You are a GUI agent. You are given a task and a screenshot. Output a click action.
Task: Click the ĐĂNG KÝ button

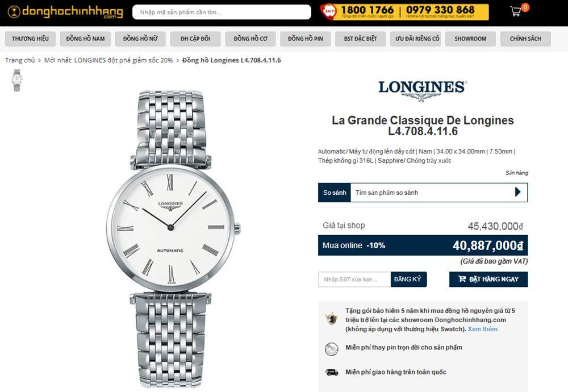click(408, 280)
